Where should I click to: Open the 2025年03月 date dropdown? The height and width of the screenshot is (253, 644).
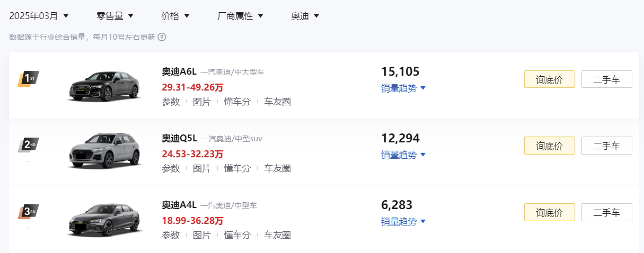[x=39, y=16]
